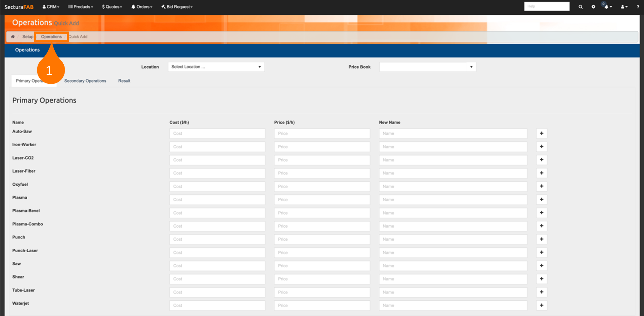Add the Waterjet operation with plus icon
Viewport: 644px width, 316px height.
pos(541,305)
